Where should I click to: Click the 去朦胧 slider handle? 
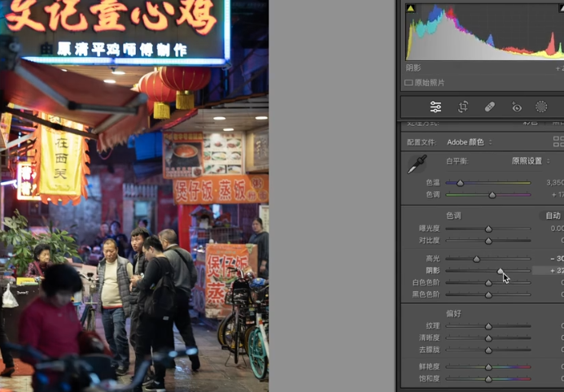[x=488, y=350]
